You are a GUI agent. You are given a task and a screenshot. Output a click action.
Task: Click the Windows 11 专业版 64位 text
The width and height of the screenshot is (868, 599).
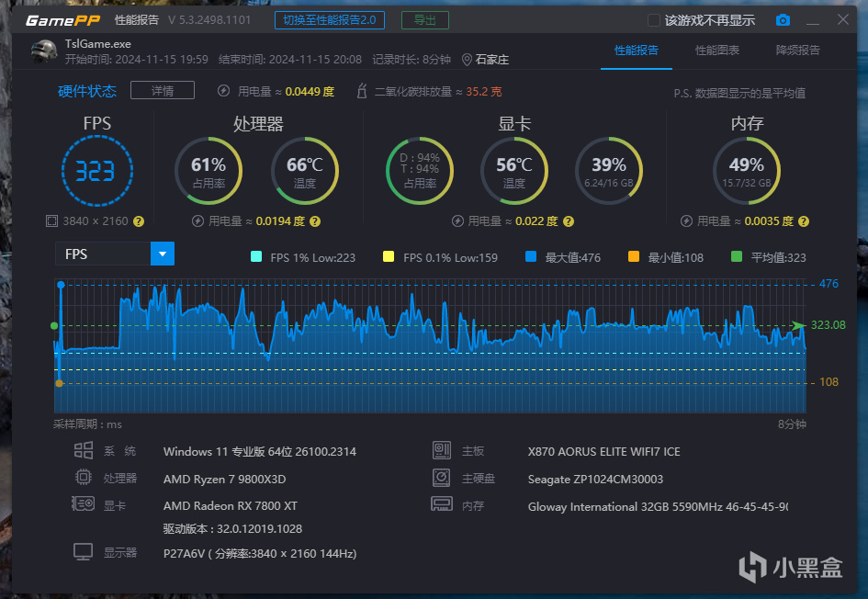pyautogui.click(x=260, y=452)
